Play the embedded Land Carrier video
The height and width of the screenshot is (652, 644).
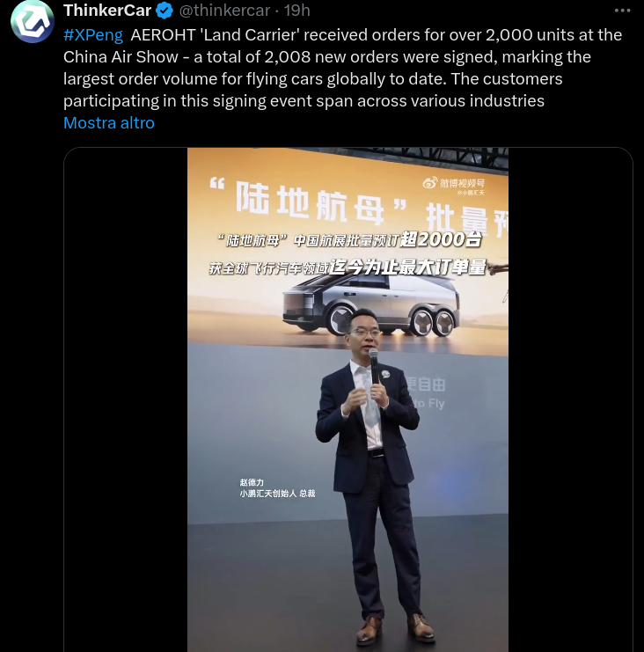coord(348,399)
